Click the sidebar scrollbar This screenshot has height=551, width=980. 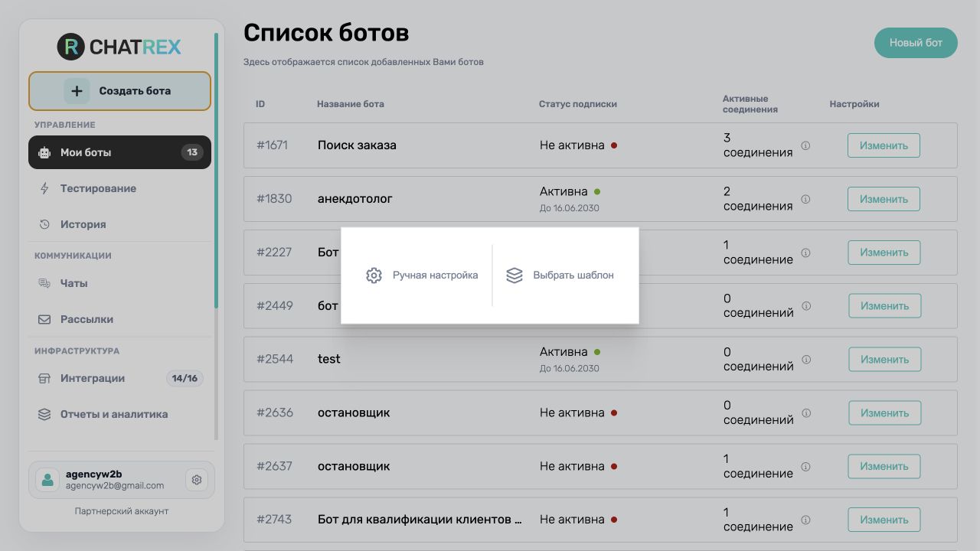(x=217, y=170)
